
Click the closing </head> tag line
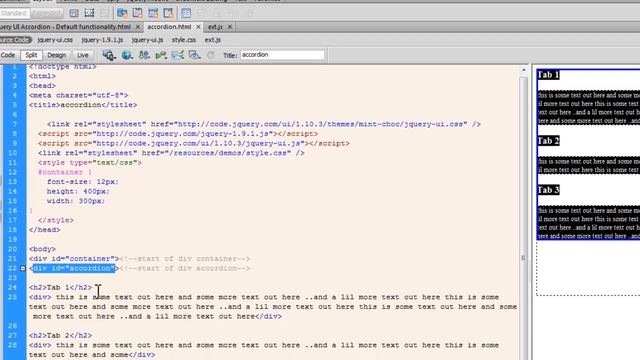[x=44, y=230]
